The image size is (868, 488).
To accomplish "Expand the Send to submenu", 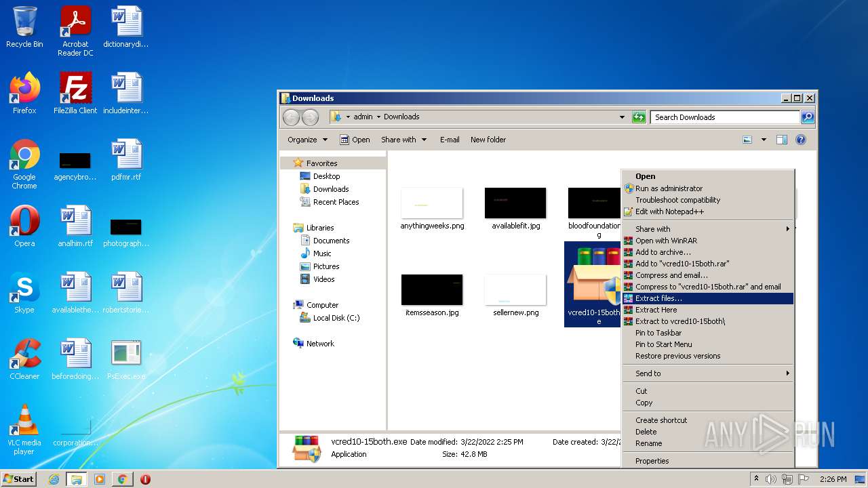I will point(708,373).
